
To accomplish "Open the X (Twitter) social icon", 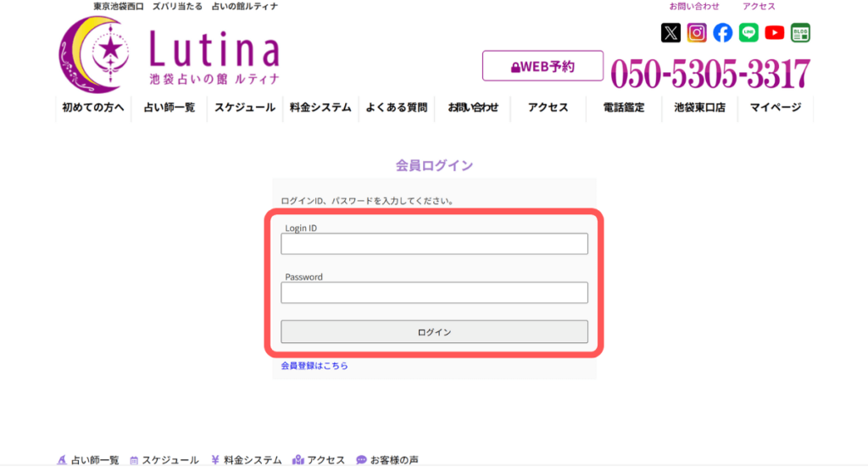I will coord(670,33).
